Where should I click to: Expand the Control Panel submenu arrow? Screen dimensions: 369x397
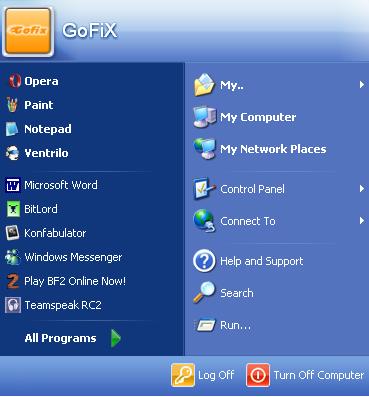pos(362,189)
